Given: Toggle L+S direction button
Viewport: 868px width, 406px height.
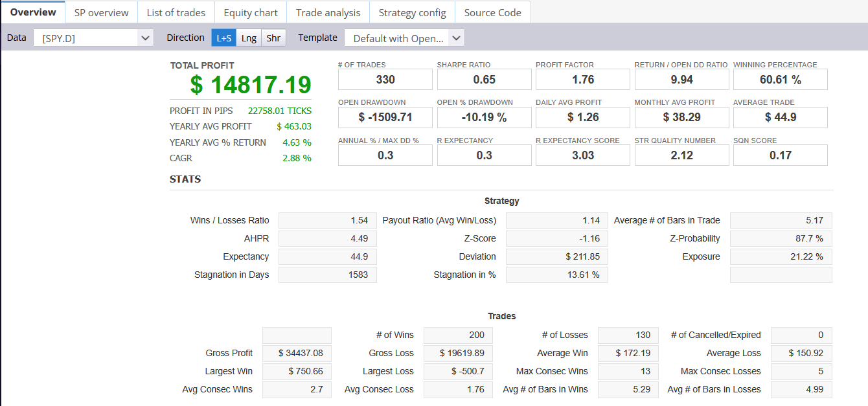Looking at the screenshot, I should (x=223, y=38).
